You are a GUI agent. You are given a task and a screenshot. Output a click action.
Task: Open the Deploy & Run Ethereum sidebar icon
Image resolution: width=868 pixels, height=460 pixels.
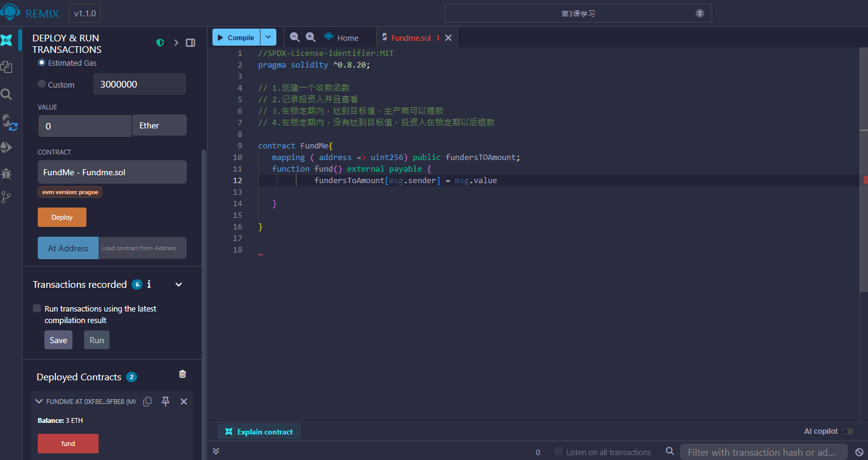(7, 148)
